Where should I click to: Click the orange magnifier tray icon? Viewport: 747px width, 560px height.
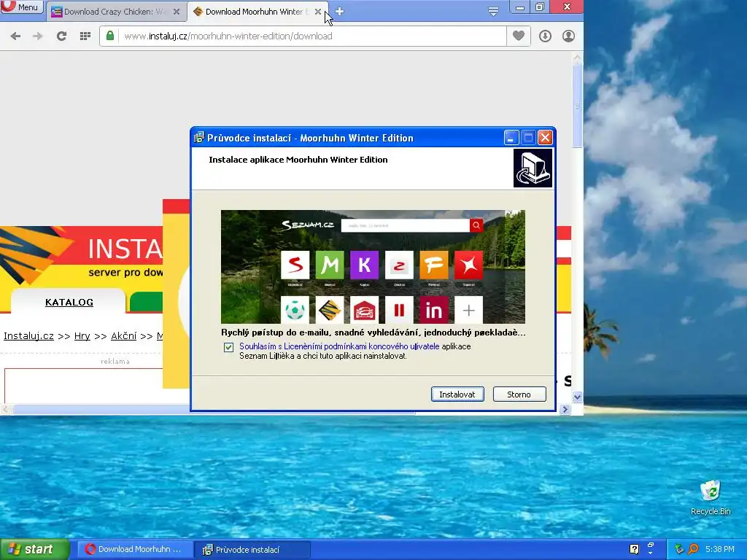point(693,549)
